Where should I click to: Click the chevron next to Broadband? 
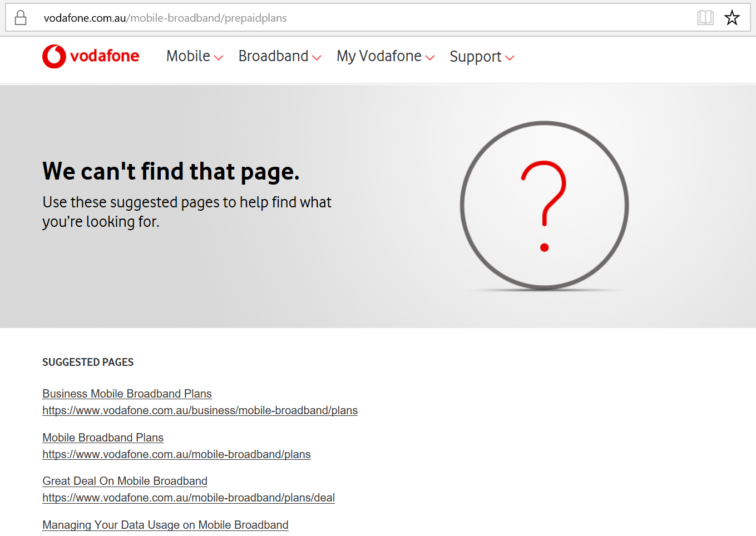[317, 57]
